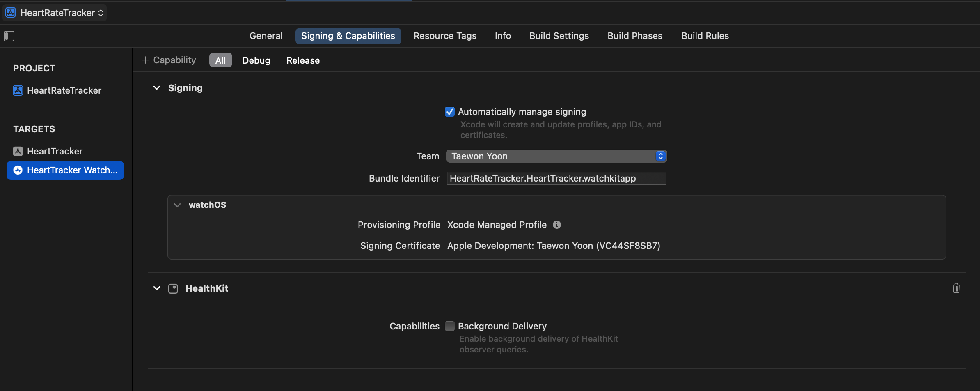Show Release configuration capabilities
This screenshot has height=391, width=980.
[x=303, y=60]
